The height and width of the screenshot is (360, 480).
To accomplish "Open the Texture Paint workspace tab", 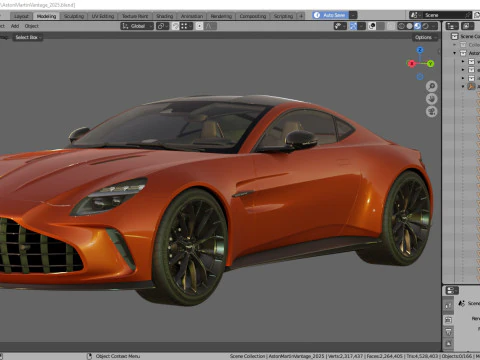I will click(135, 16).
